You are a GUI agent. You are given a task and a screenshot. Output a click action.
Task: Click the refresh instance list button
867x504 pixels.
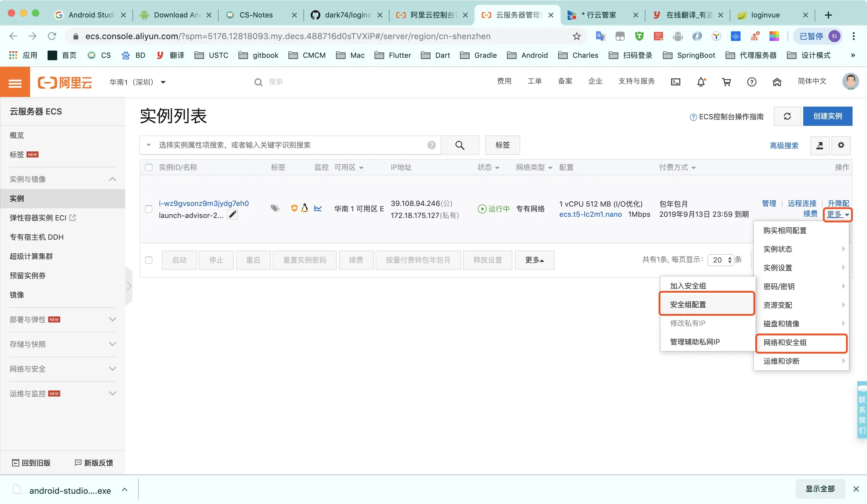[x=787, y=116]
